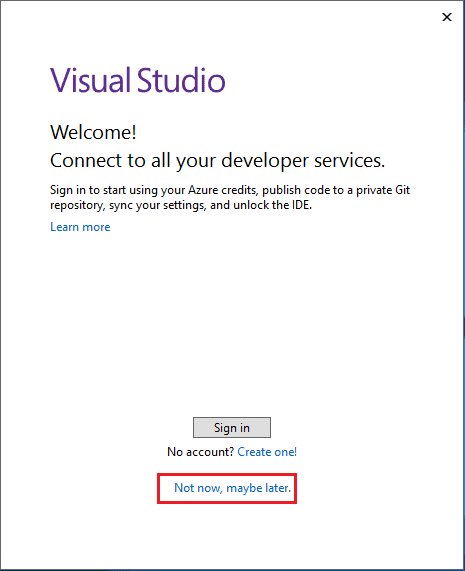
Task: Click the Visual Studio logo text
Action: coord(138,80)
